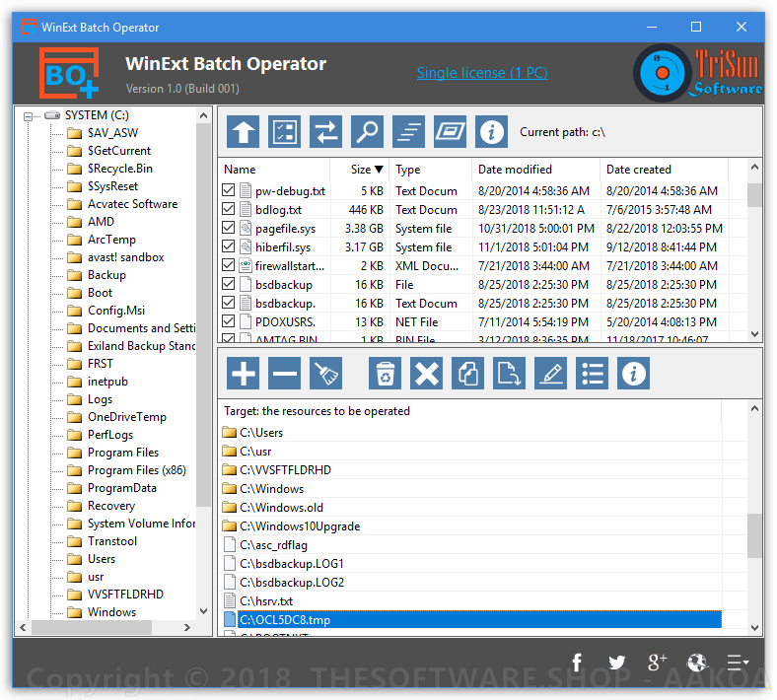Select the ProgramData folder in tree
Screen dimensions: 777x700
point(122,488)
